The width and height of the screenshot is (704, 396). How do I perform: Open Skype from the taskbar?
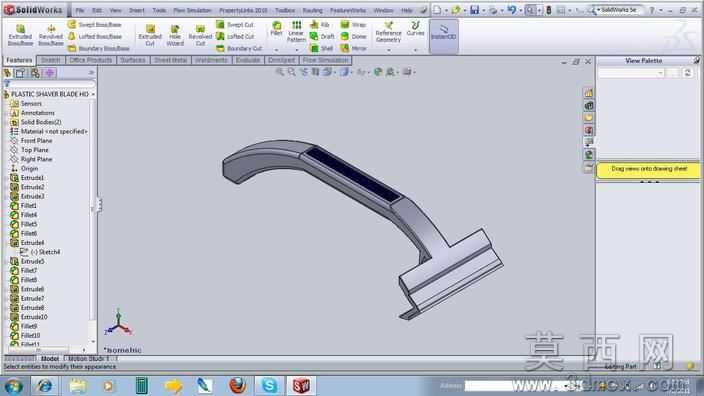coord(269,386)
